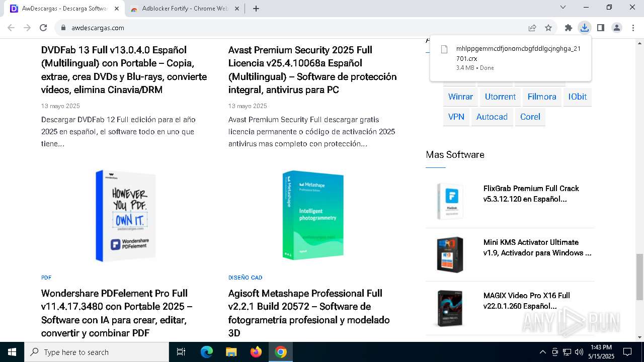This screenshot has height=362, width=644.
Task: Click the browser forward arrow
Action: pyautogui.click(x=27, y=28)
